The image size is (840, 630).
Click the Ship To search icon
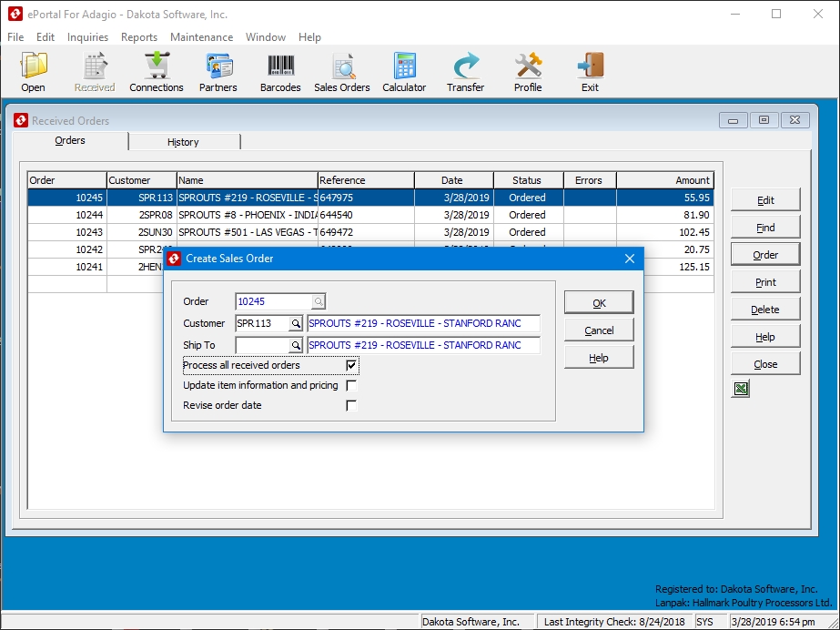[x=296, y=346]
